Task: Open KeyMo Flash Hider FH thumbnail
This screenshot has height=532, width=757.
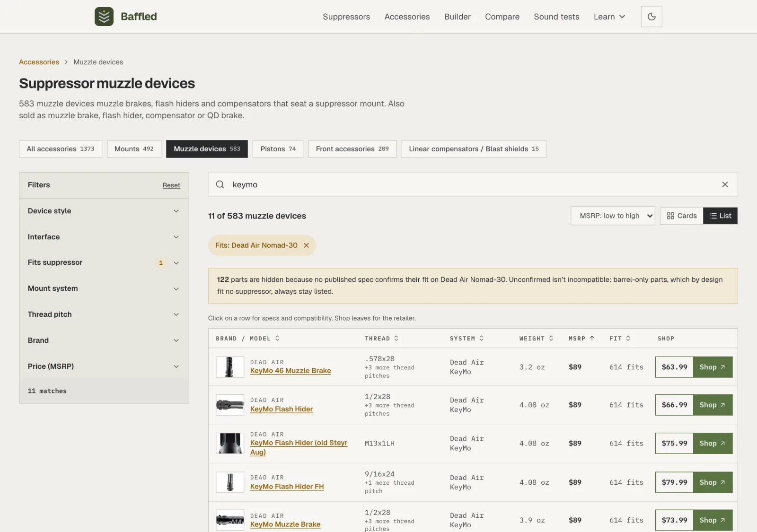Action: click(x=230, y=482)
